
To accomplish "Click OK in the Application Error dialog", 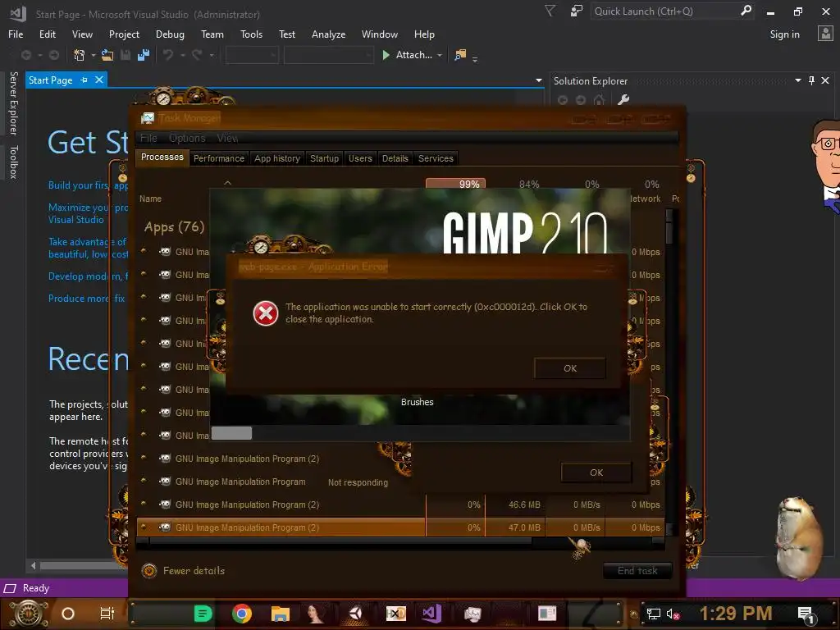I will [x=570, y=368].
